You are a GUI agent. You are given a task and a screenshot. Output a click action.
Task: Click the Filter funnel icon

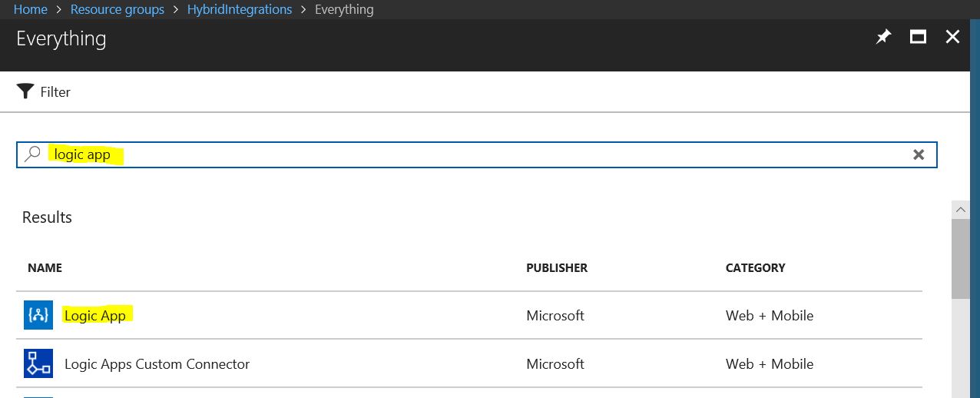[x=25, y=91]
